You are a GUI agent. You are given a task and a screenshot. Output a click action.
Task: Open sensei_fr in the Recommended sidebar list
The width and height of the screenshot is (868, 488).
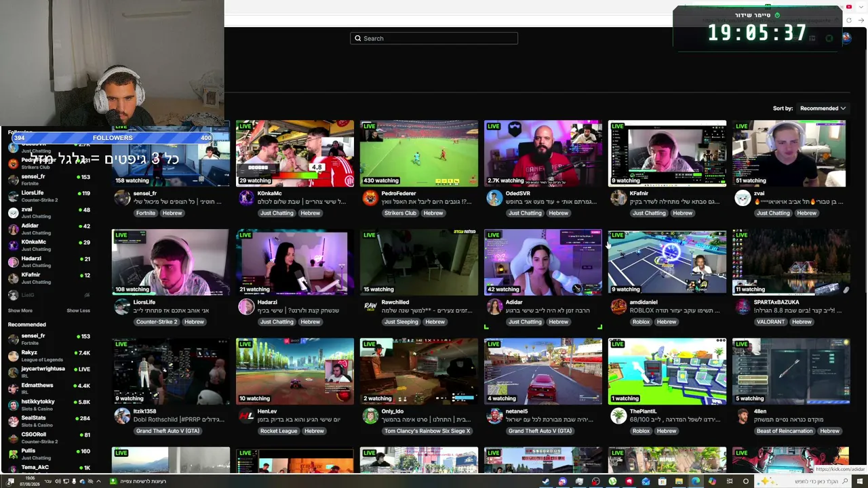point(49,339)
